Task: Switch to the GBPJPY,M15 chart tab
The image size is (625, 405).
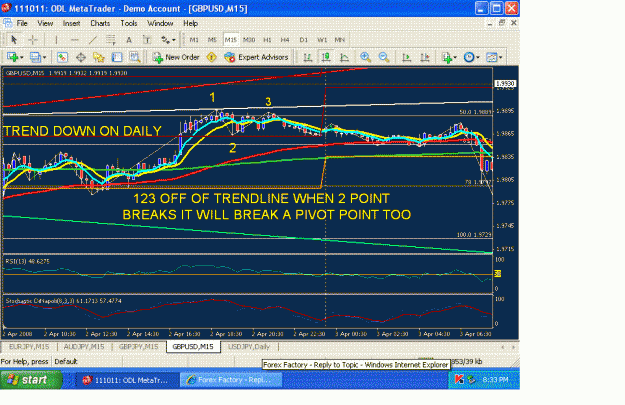Action: (x=138, y=347)
